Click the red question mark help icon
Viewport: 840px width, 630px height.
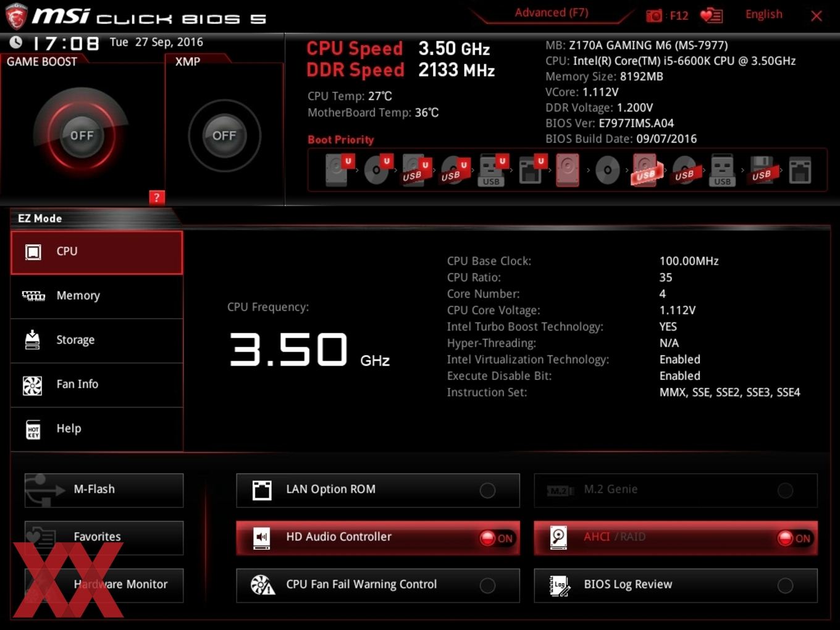pos(157,198)
